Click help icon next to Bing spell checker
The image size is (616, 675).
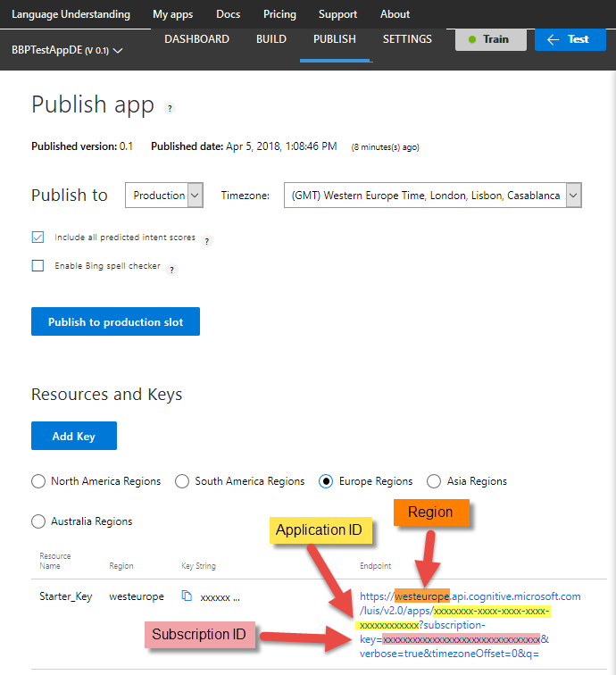171,269
